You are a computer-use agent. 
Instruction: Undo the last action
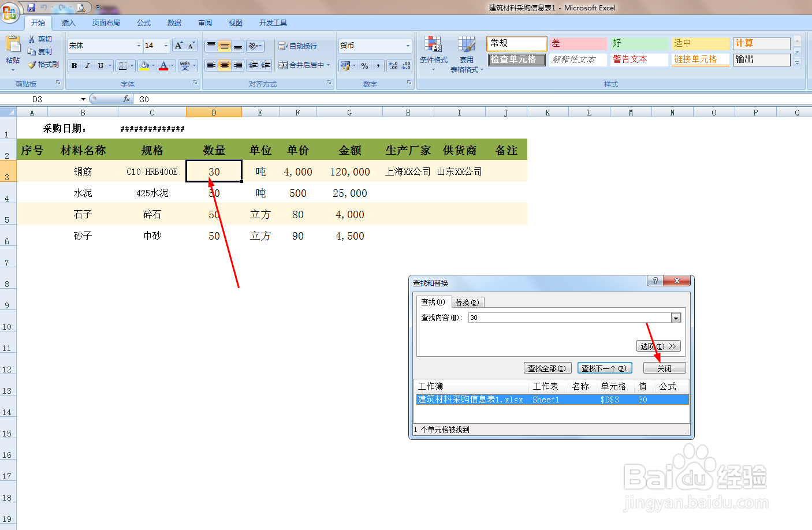point(44,8)
